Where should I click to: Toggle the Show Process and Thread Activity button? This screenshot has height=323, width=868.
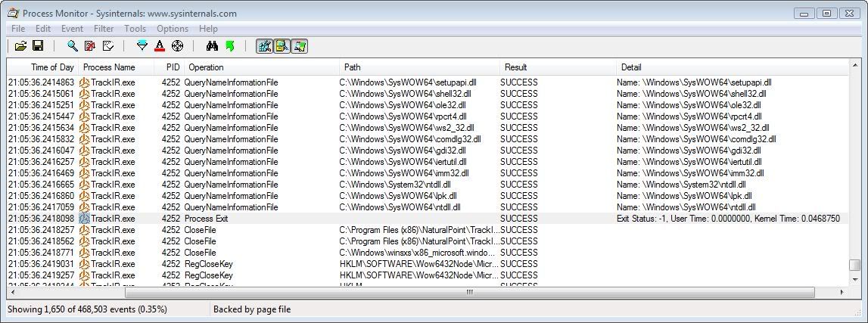click(x=300, y=46)
